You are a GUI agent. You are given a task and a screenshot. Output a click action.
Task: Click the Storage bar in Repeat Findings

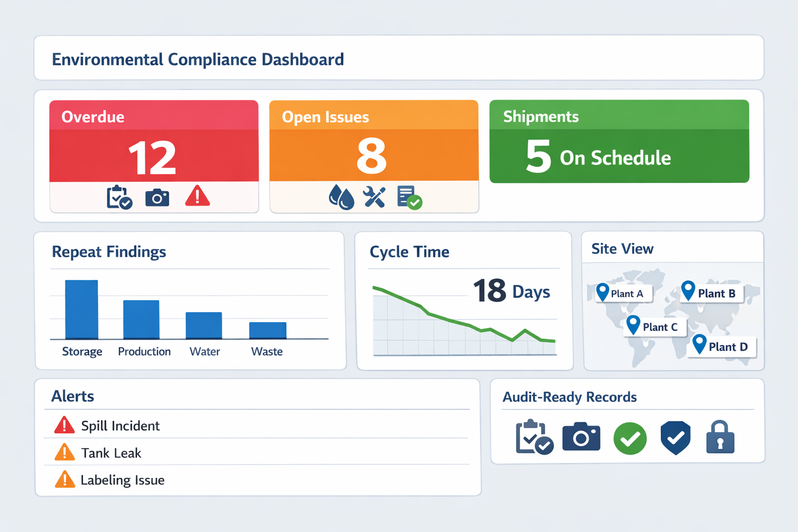pyautogui.click(x=82, y=310)
